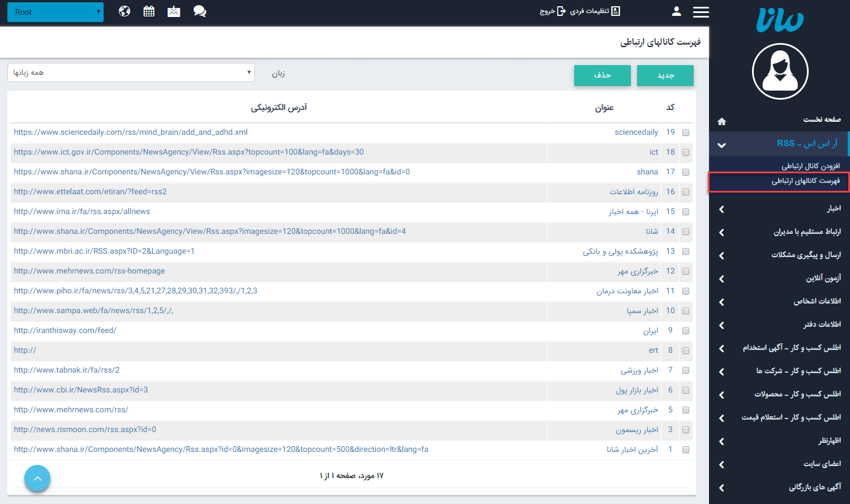The image size is (850, 504).
Task: Open the globe language icon in the top bar
Action: [124, 11]
